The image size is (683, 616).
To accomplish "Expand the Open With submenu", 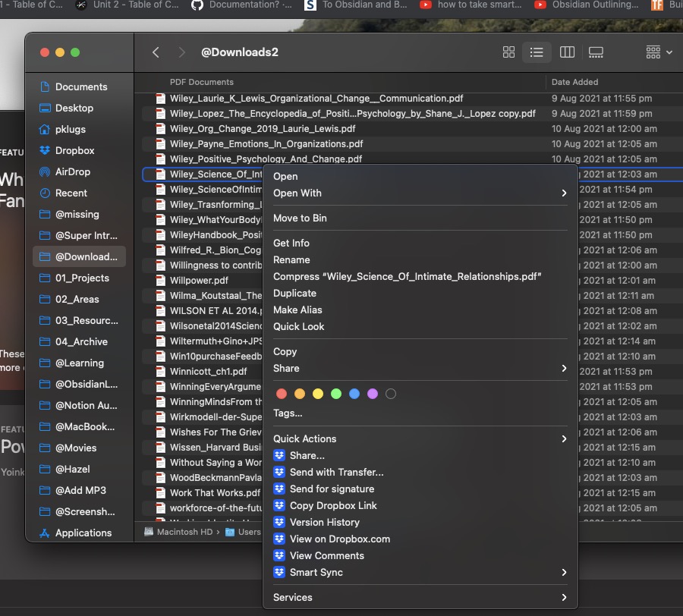I will click(420, 193).
